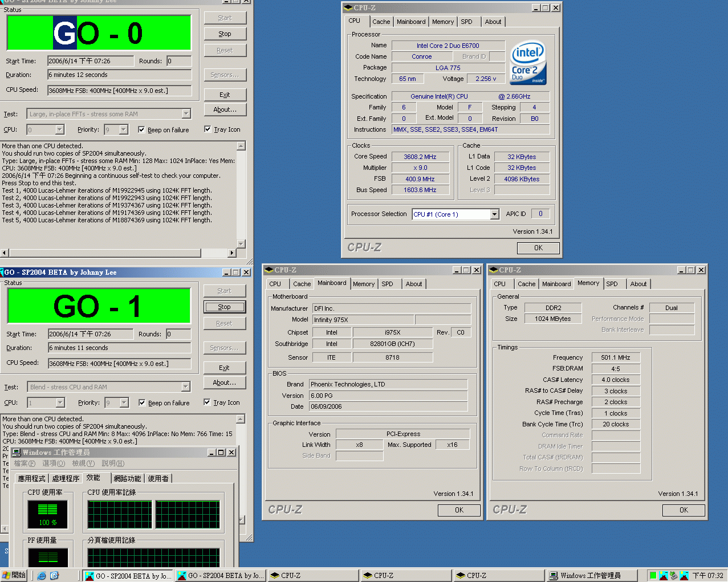Toggle Beep on failure in GO - 1 window
The height and width of the screenshot is (582, 728).
(142, 403)
